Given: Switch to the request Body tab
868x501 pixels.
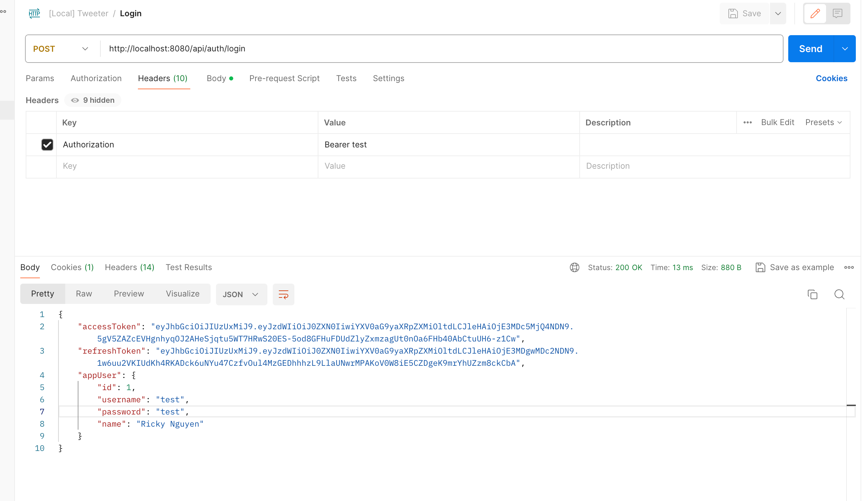Looking at the screenshot, I should click(216, 78).
